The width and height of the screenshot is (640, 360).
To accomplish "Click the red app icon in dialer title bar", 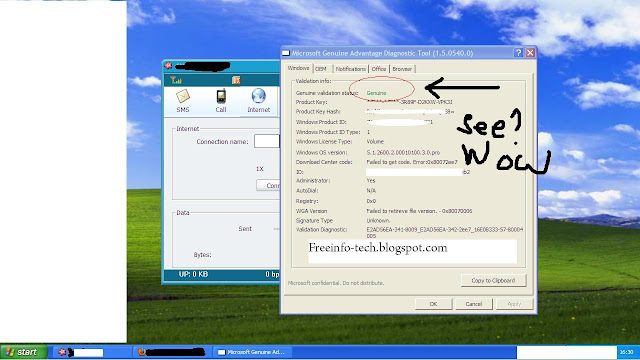I will point(168,66).
